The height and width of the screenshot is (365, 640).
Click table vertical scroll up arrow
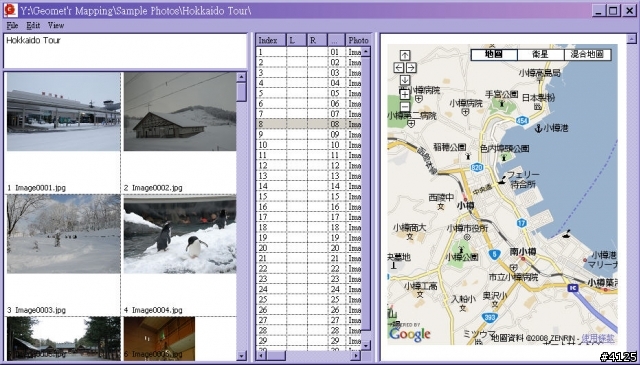point(366,51)
